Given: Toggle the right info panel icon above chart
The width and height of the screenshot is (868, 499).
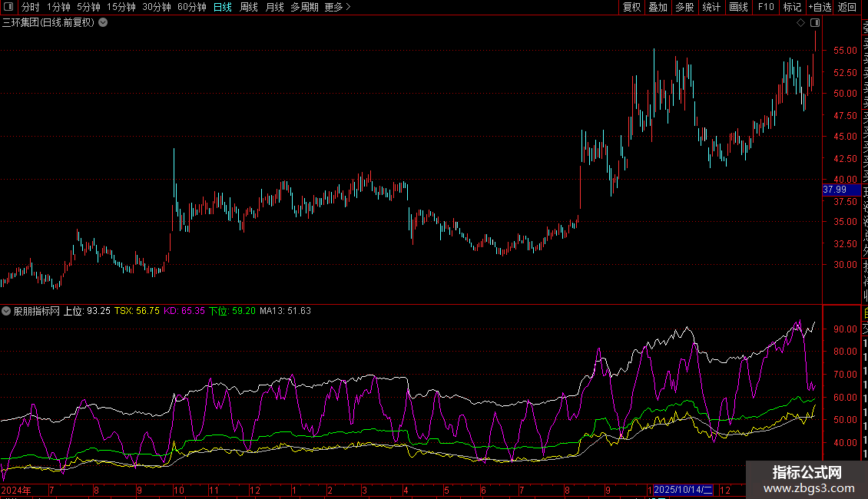Looking at the screenshot, I should click(x=815, y=23).
